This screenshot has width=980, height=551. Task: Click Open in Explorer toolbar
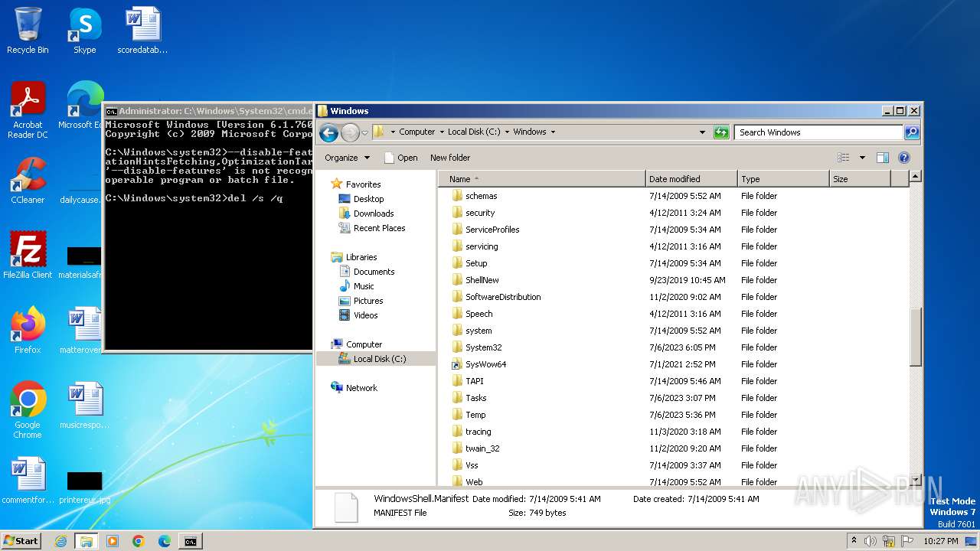[x=400, y=158]
